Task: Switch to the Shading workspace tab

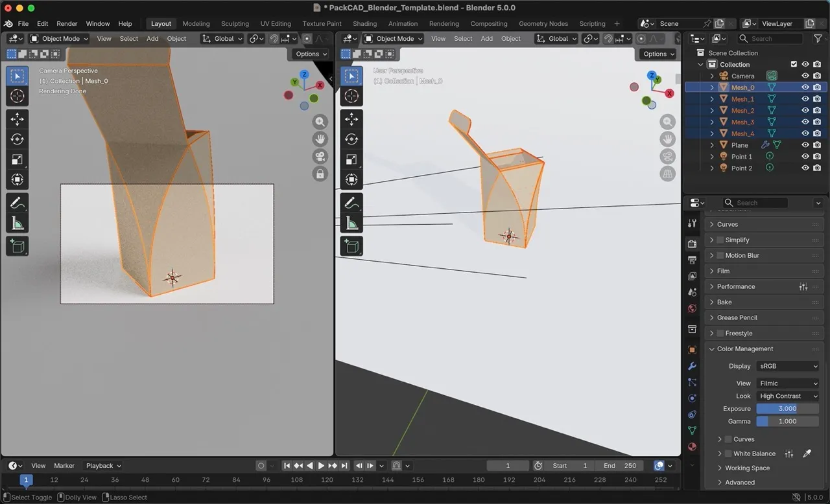Action: [364, 24]
